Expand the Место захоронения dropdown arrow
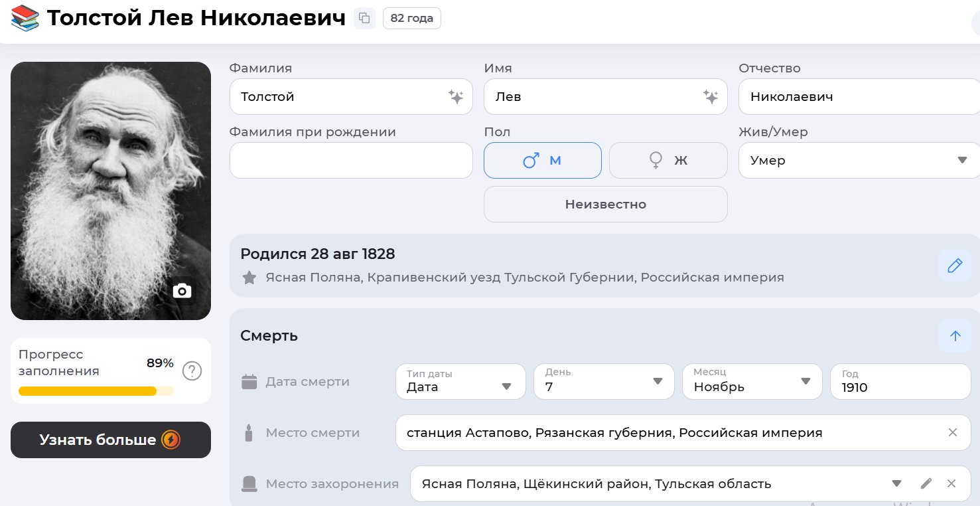 pos(896,483)
